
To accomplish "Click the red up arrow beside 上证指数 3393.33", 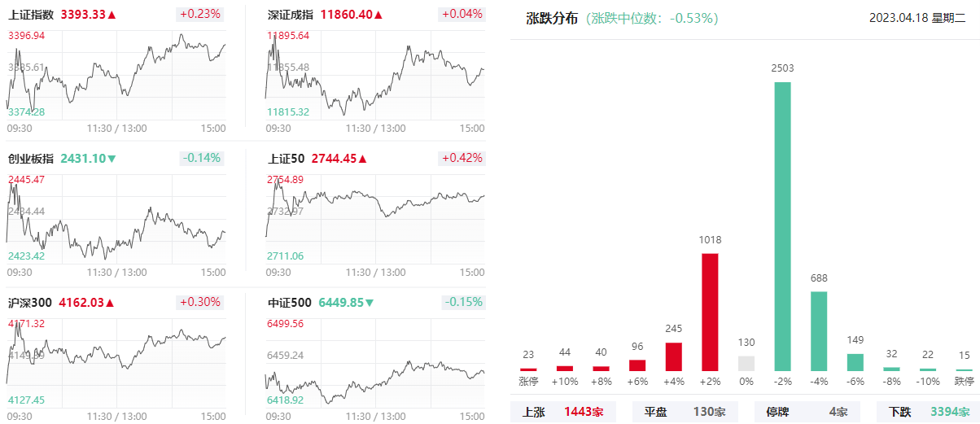I will coord(112,15).
